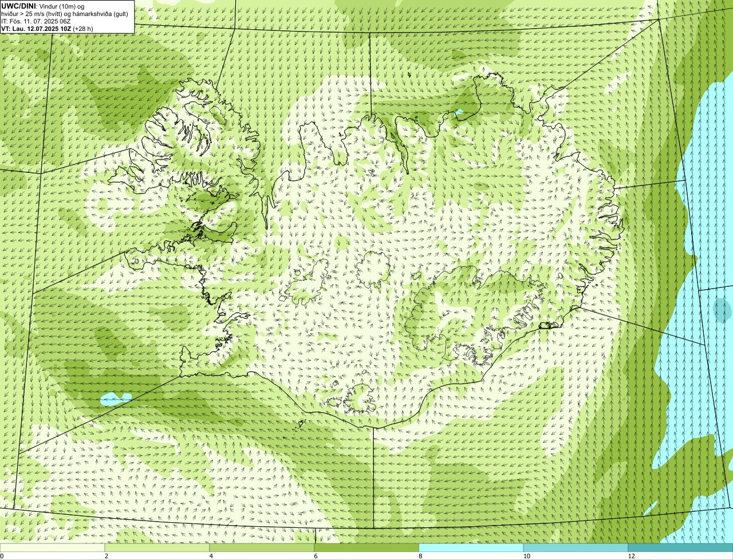The width and height of the screenshot is (733, 560).
Task: Click the small cyan wind patch on the north coast
Action: click(459, 114)
